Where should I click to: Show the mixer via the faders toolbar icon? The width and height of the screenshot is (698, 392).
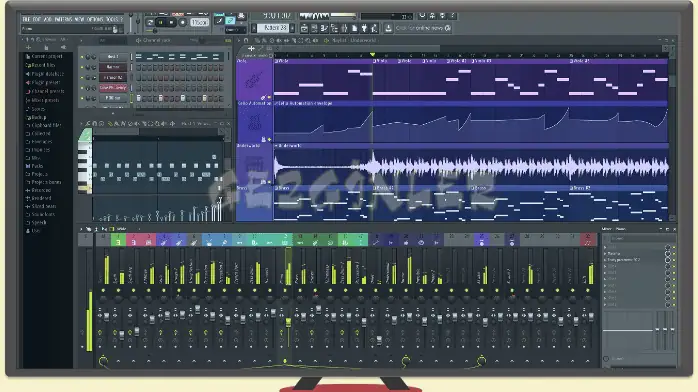(344, 28)
